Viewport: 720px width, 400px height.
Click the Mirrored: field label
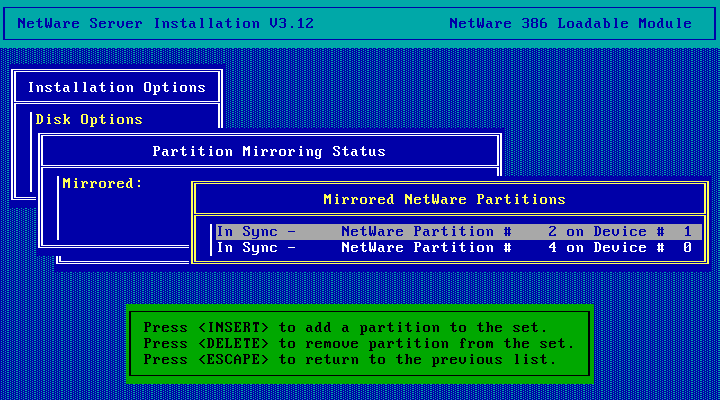pos(102,183)
